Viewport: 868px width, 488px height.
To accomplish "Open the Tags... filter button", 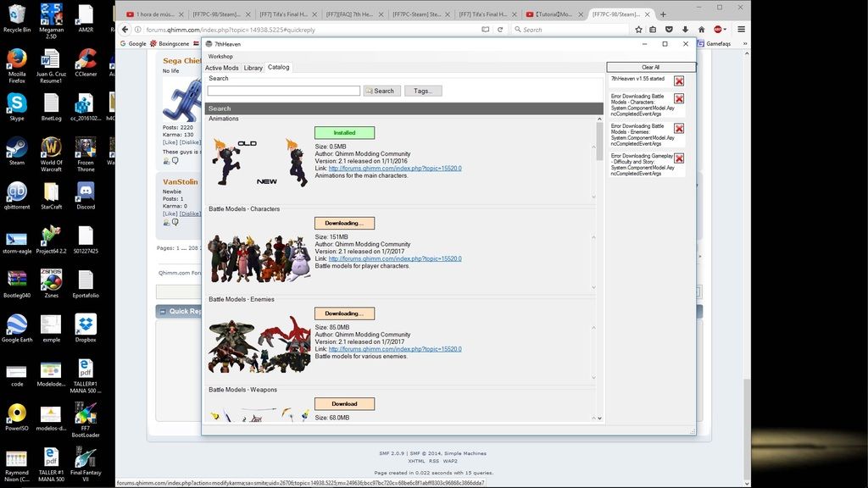I will [423, 91].
